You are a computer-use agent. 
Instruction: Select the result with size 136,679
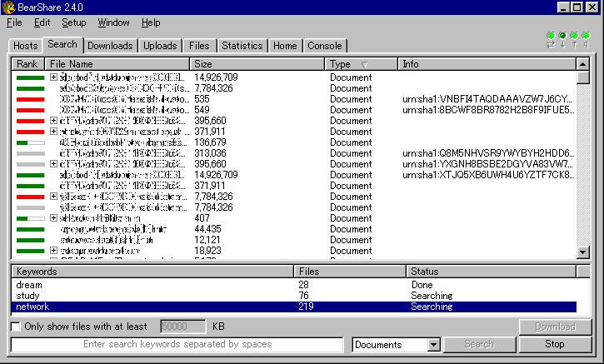pyautogui.click(x=294, y=142)
